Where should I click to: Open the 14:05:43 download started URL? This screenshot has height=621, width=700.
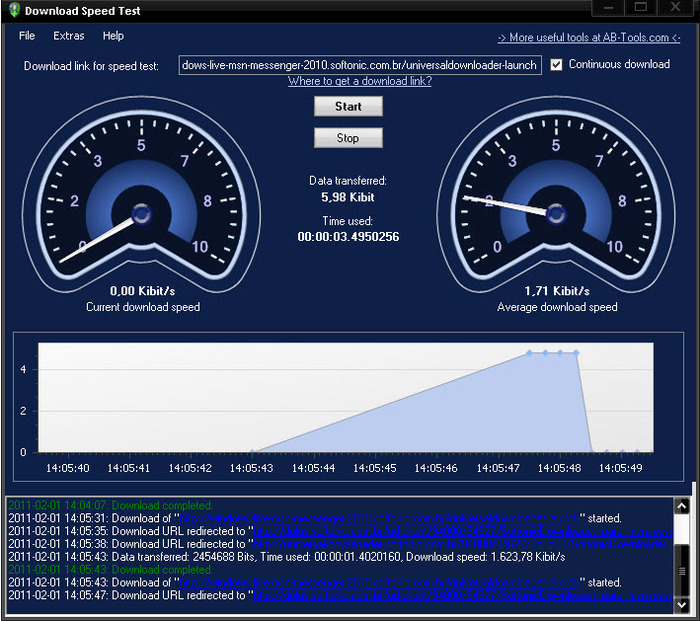(x=379, y=583)
